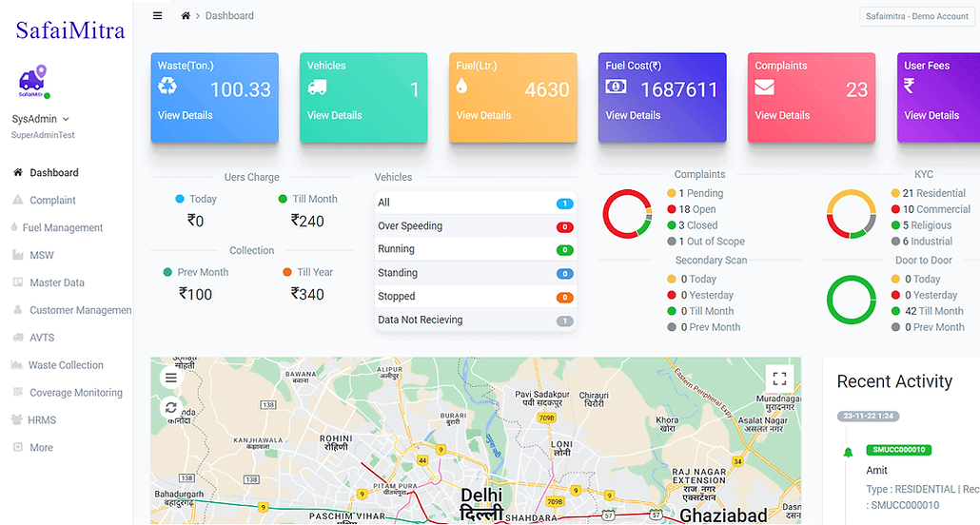Click the 18 Open complaints legend entry
Screen dimensions: 980x525
692,209
